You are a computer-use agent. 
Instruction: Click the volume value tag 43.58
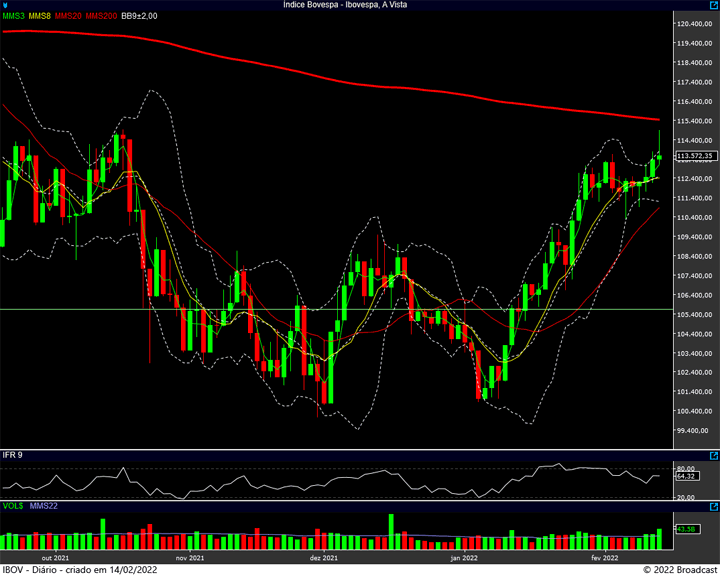coord(687,529)
